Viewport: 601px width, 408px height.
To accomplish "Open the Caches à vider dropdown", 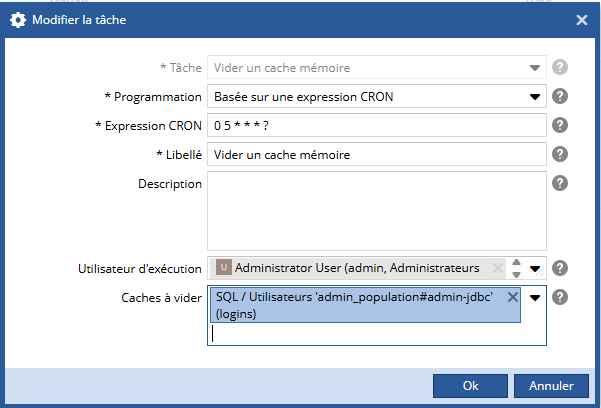I will (x=535, y=297).
